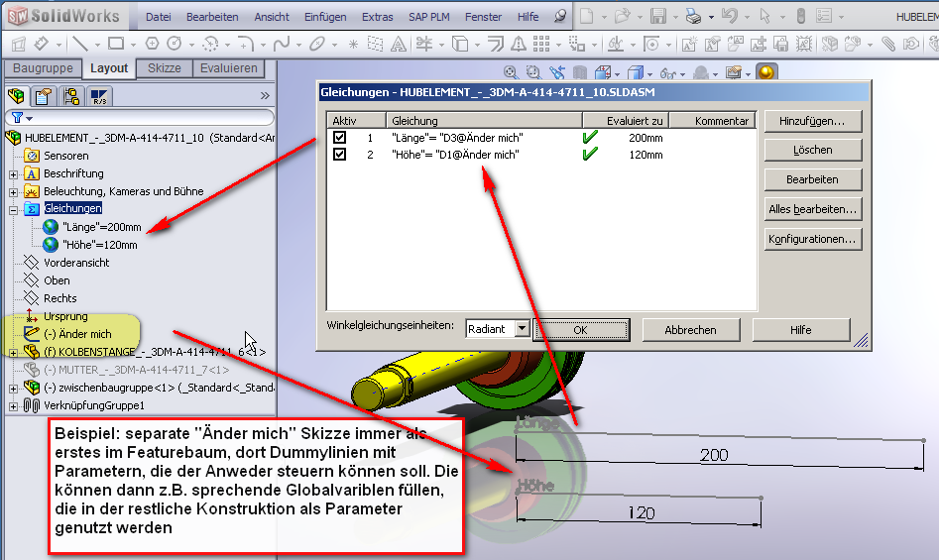
Task: Click the Gleichung column header
Action: [484, 121]
